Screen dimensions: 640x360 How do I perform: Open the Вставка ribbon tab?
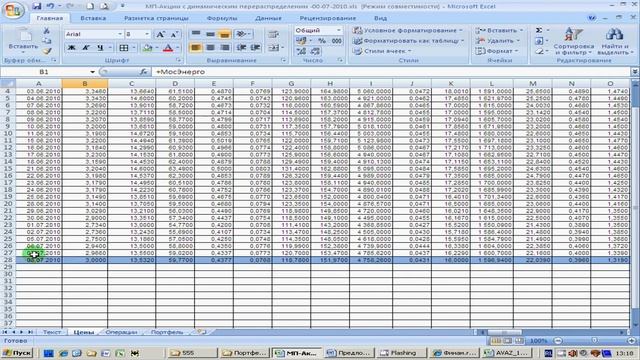click(93, 18)
